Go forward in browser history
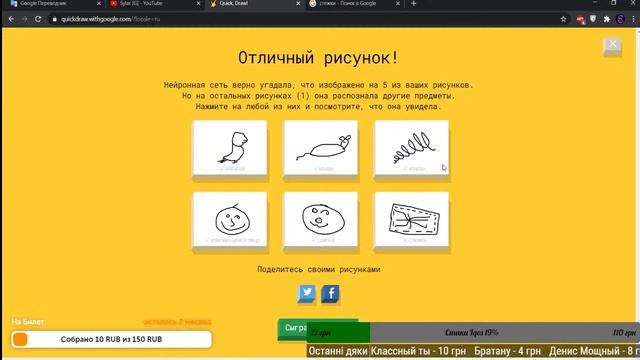The image size is (640, 360). (25, 19)
